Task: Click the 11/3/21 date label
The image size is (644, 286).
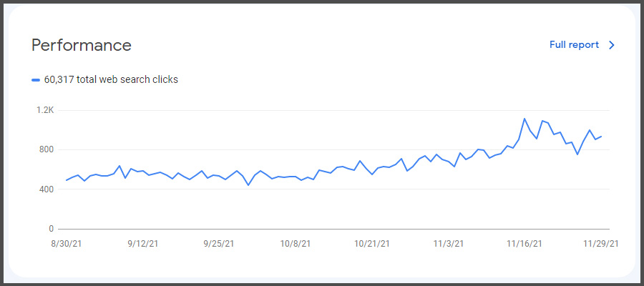Action: [x=449, y=244]
